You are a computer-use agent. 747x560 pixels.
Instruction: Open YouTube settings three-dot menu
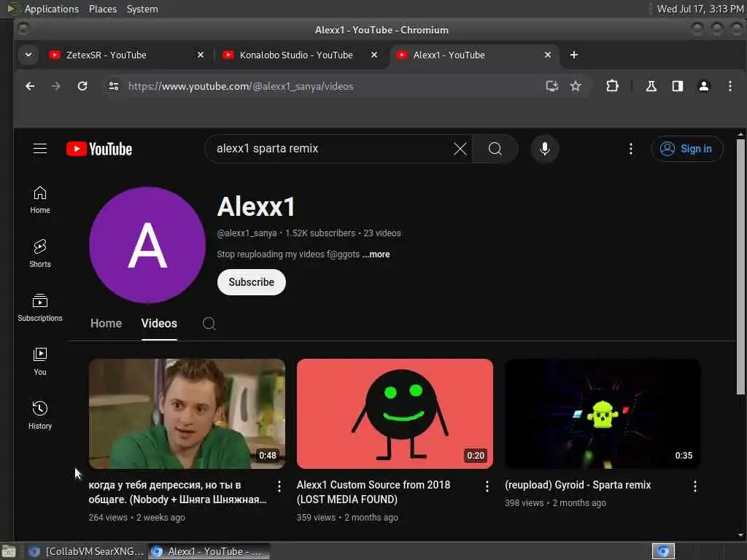pyautogui.click(x=631, y=149)
